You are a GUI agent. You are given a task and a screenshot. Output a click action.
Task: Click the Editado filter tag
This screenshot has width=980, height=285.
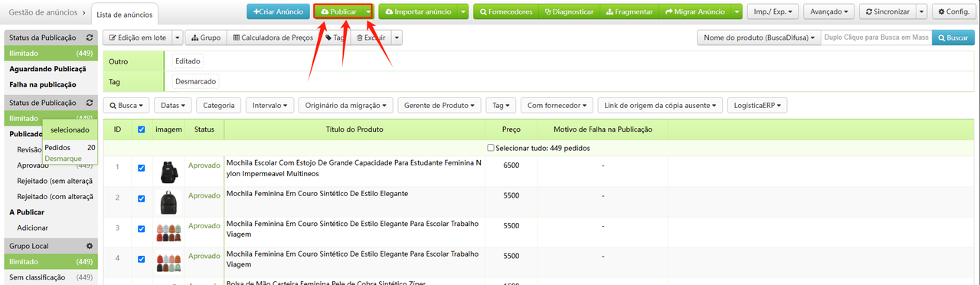pos(188,61)
